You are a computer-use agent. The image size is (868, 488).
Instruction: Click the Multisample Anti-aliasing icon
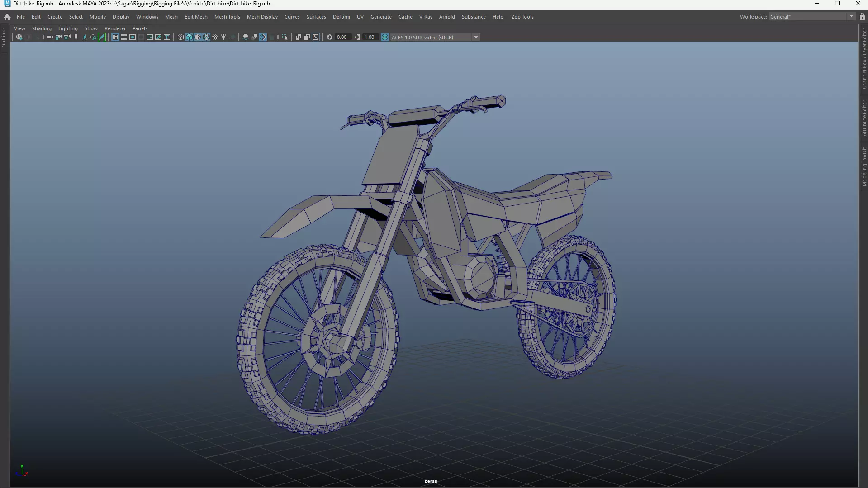[x=262, y=37]
